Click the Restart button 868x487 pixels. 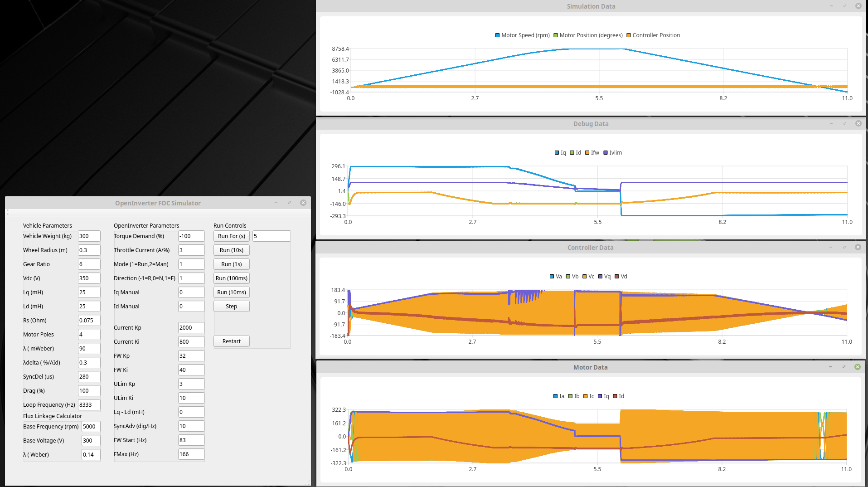231,341
